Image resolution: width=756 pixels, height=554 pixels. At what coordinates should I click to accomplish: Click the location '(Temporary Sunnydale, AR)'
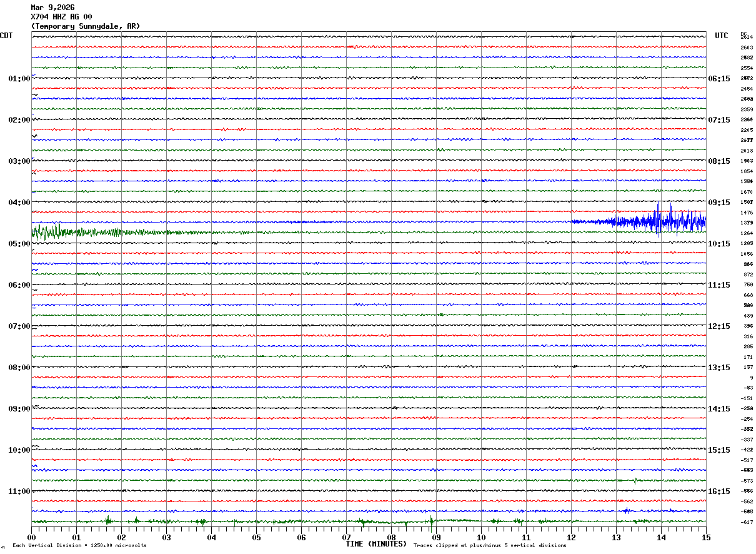click(x=86, y=26)
